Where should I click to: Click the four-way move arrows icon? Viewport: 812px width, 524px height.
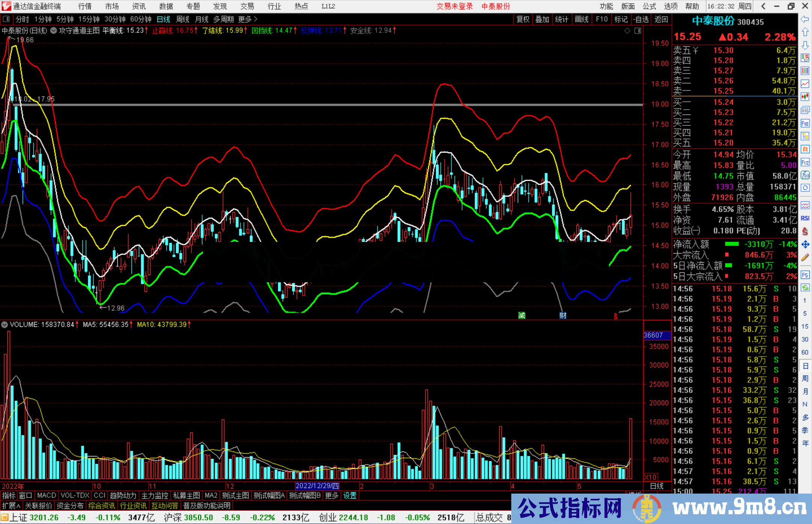[x=805, y=245]
